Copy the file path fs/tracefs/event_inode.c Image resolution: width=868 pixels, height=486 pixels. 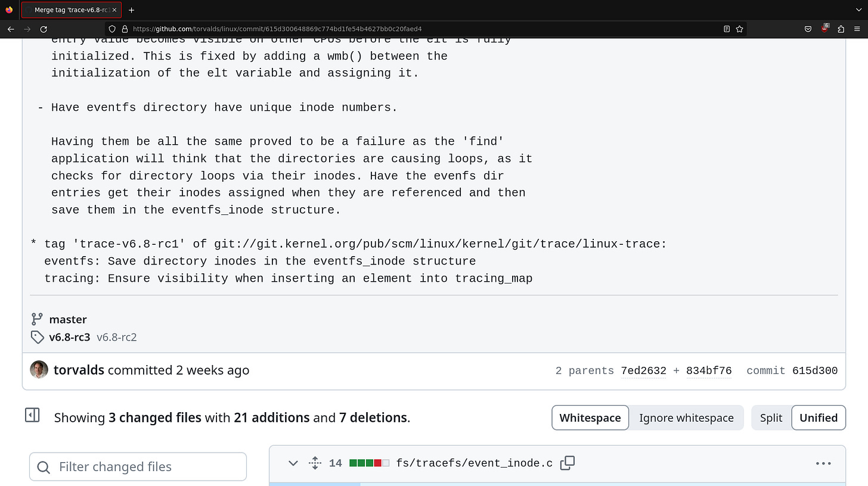567,462
